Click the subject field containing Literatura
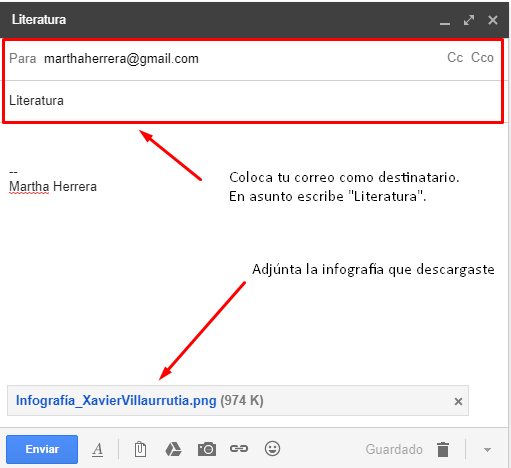 click(253, 101)
